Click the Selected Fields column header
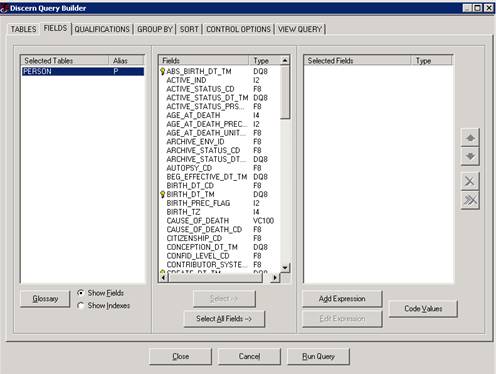The height and width of the screenshot is (374, 496). [x=358, y=61]
